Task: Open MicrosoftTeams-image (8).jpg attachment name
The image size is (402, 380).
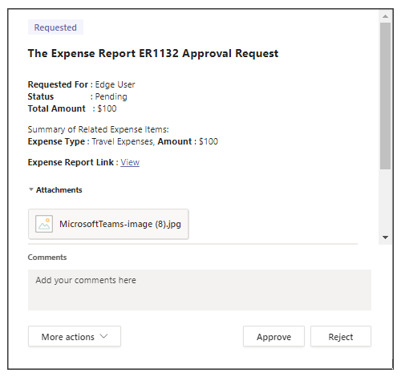Action: pyautogui.click(x=120, y=224)
